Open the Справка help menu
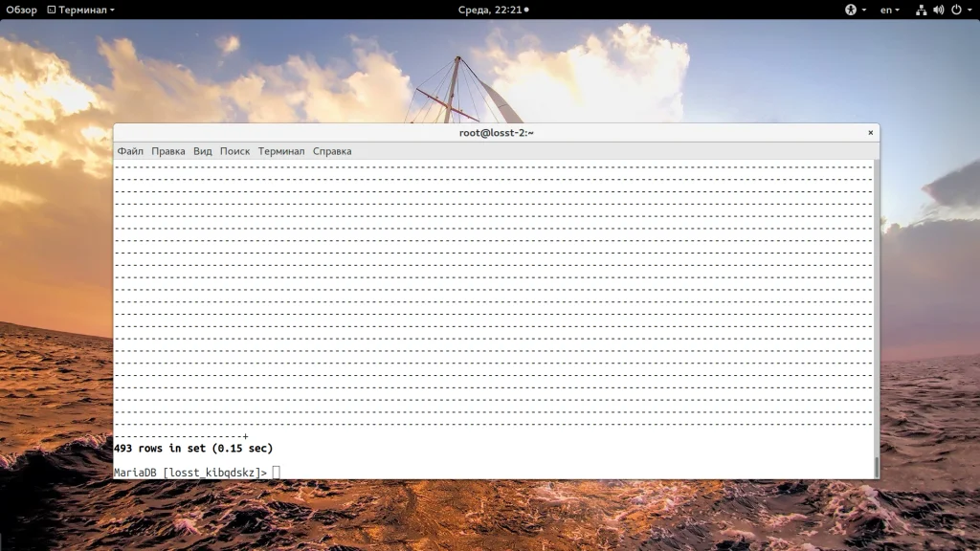This screenshot has width=980, height=551. coord(332,151)
